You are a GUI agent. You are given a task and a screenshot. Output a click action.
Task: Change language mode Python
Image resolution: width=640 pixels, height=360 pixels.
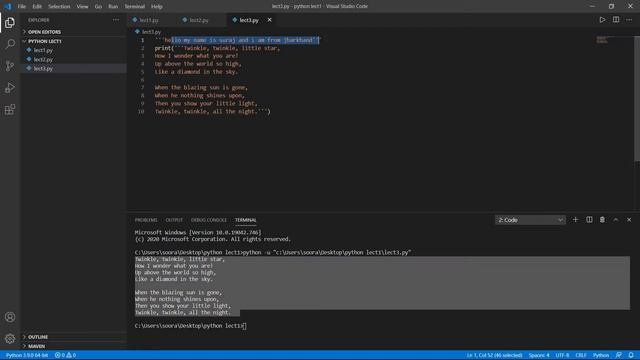(601, 355)
